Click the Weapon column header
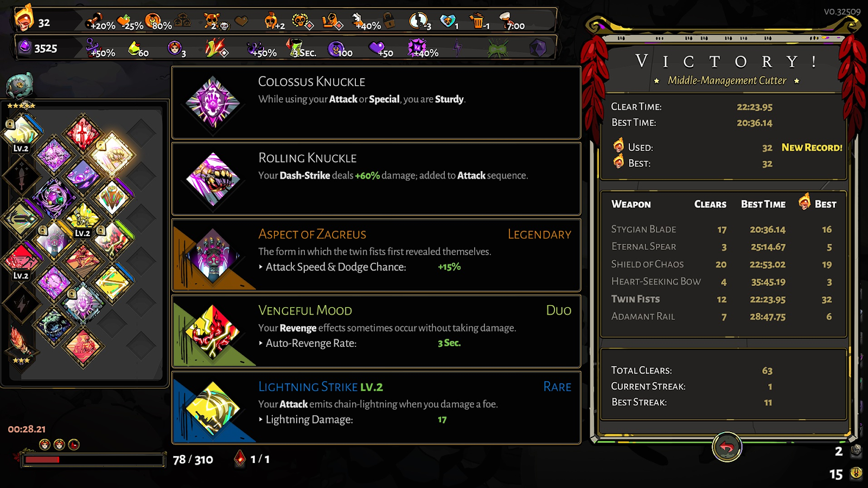Viewport: 868px width, 488px height. pyautogui.click(x=631, y=204)
